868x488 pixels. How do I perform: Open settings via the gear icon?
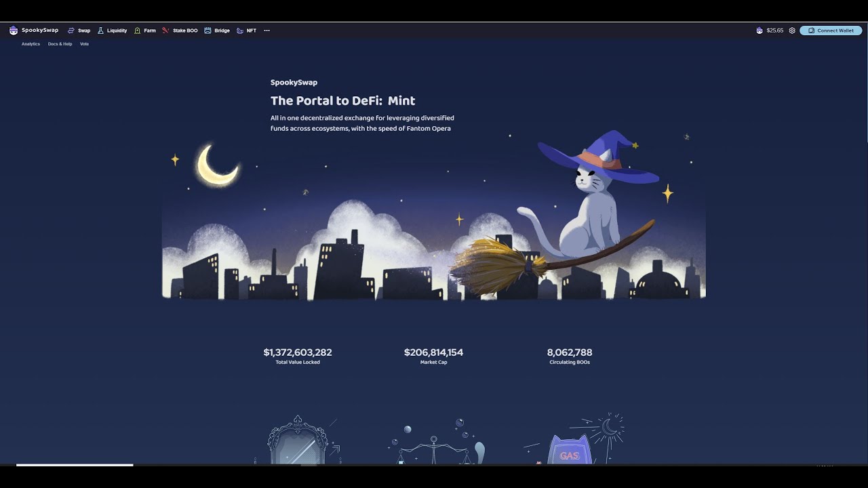[792, 30]
